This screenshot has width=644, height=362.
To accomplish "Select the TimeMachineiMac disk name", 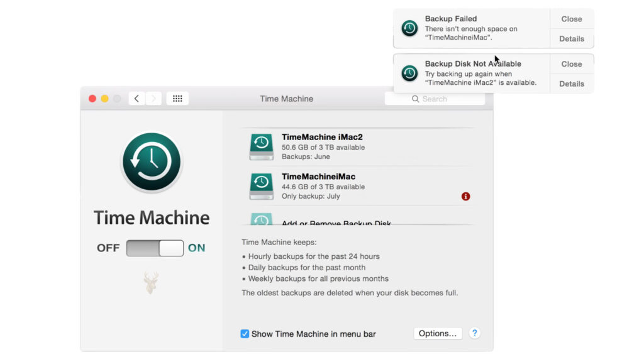I will tap(318, 177).
